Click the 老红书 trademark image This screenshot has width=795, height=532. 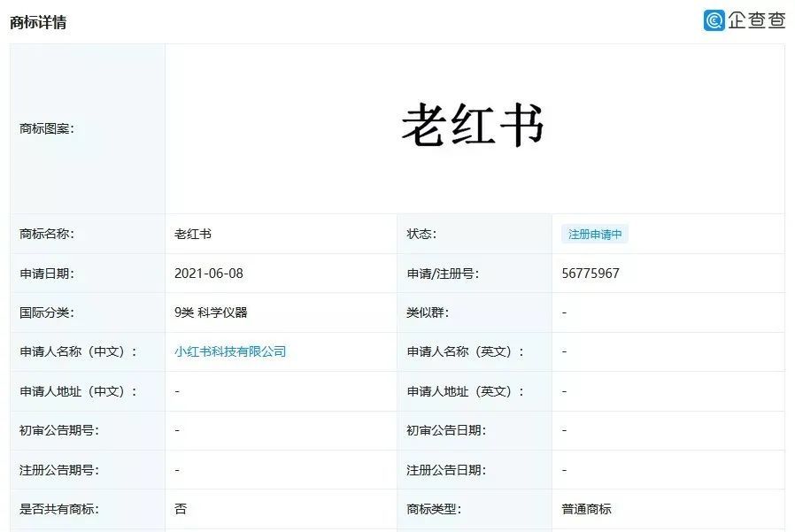click(x=473, y=125)
